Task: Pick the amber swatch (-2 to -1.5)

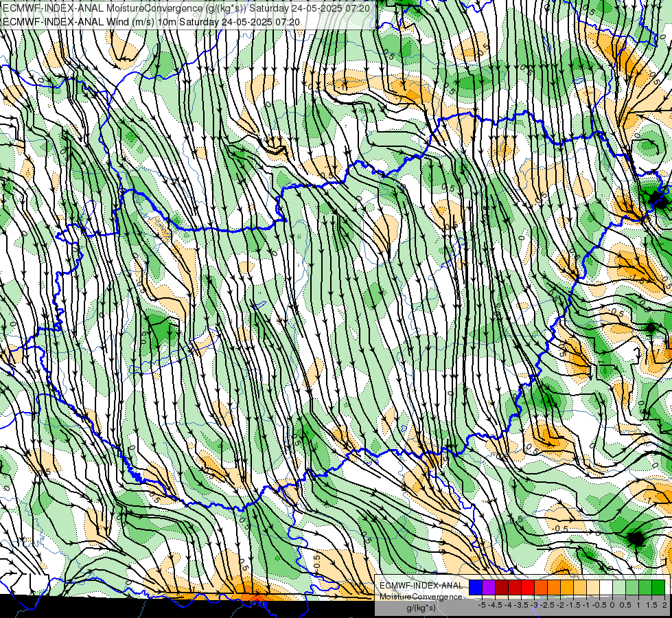Action: click(567, 587)
